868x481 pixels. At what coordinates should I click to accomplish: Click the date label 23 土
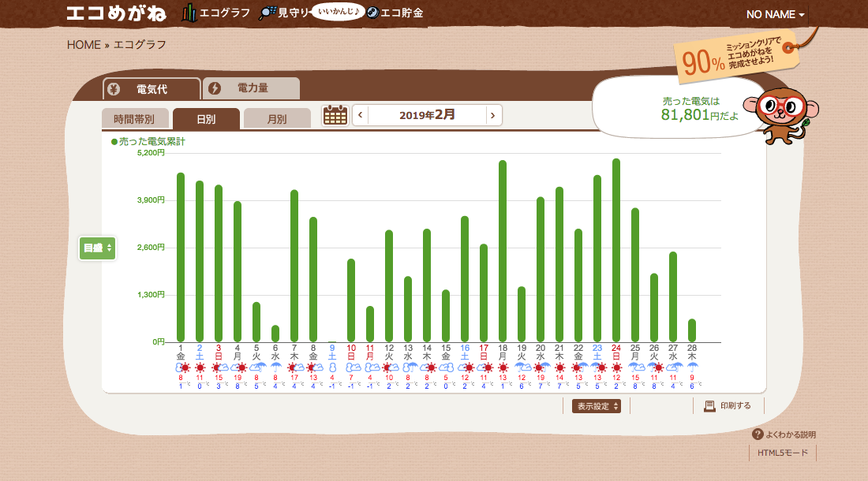point(597,352)
